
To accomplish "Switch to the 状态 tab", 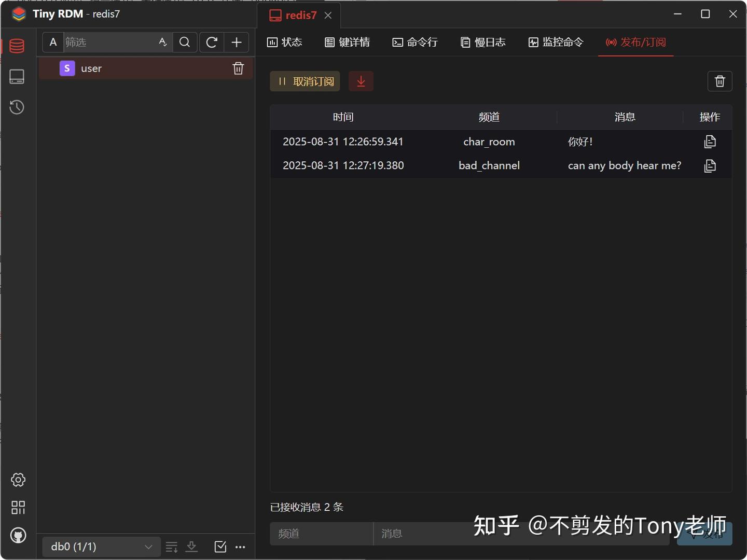I will pyautogui.click(x=284, y=42).
